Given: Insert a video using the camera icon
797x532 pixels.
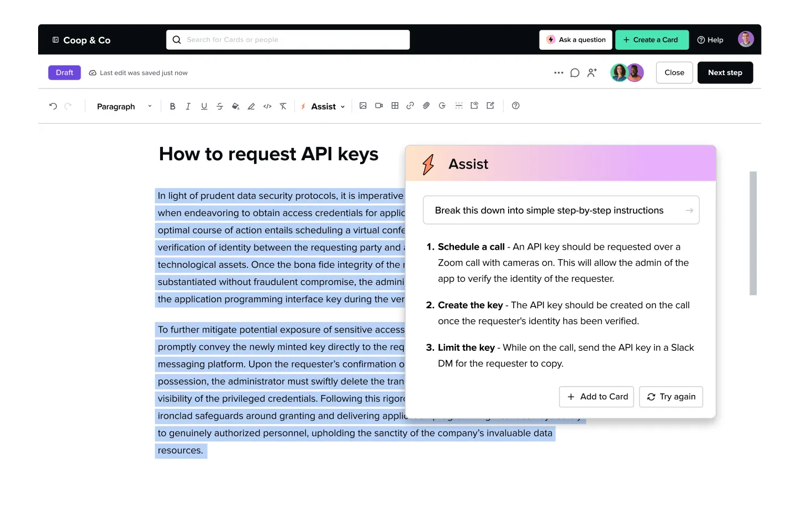Looking at the screenshot, I should [379, 106].
